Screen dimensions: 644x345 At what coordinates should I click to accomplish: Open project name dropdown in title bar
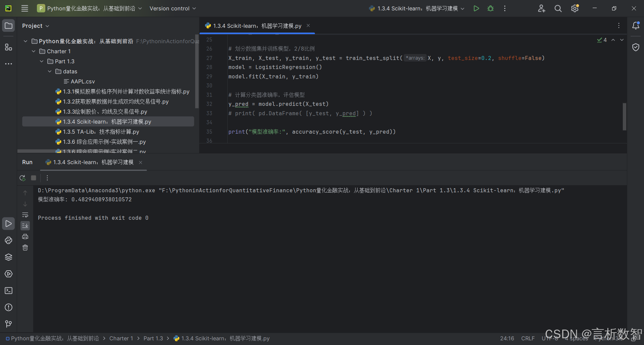click(x=90, y=8)
